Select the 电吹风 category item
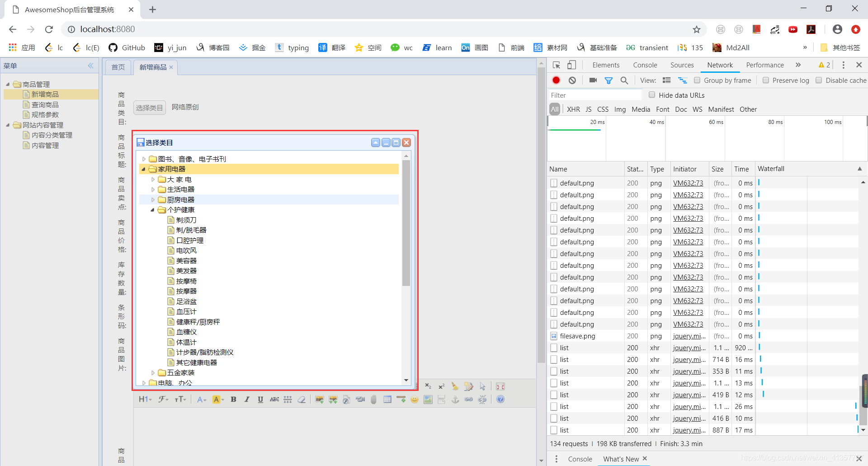 (x=186, y=251)
